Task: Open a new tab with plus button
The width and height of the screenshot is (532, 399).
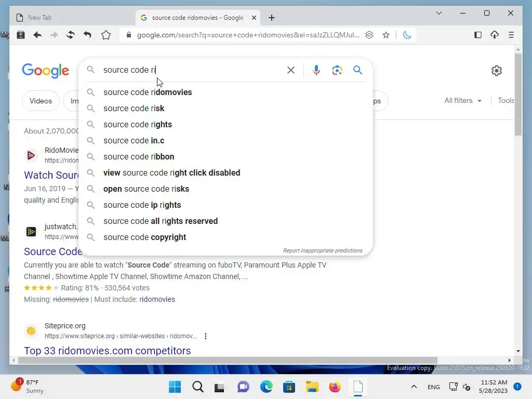Action: tap(271, 18)
